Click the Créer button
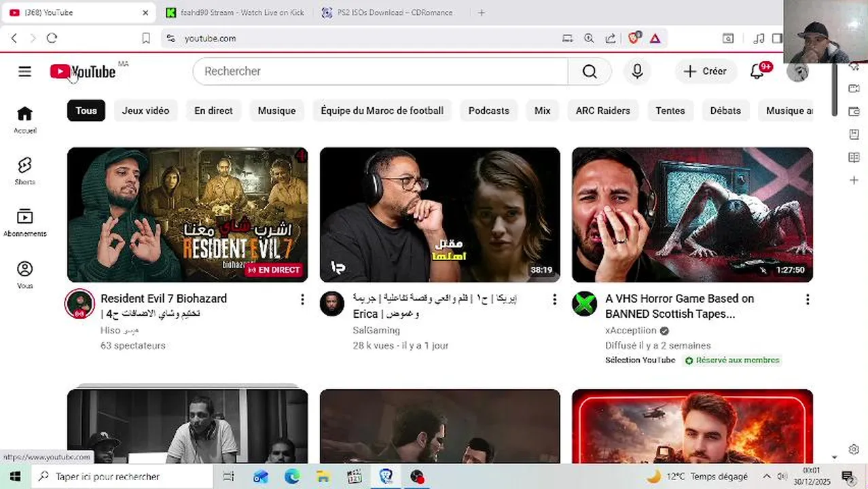The width and height of the screenshot is (868, 489). [706, 71]
